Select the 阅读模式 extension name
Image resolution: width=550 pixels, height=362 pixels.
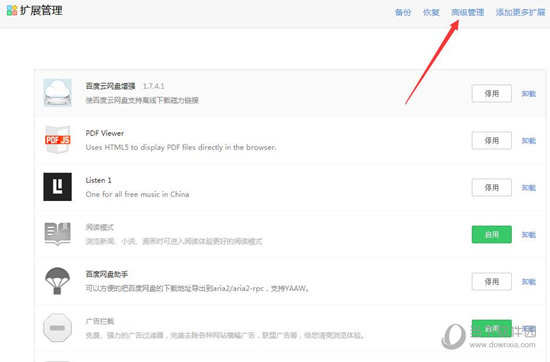tap(100, 227)
